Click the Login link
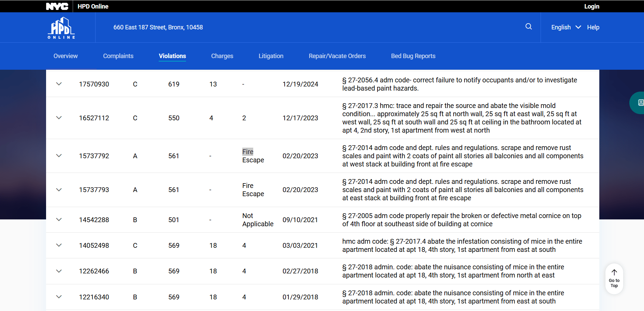The height and width of the screenshot is (311, 644). pyautogui.click(x=591, y=6)
